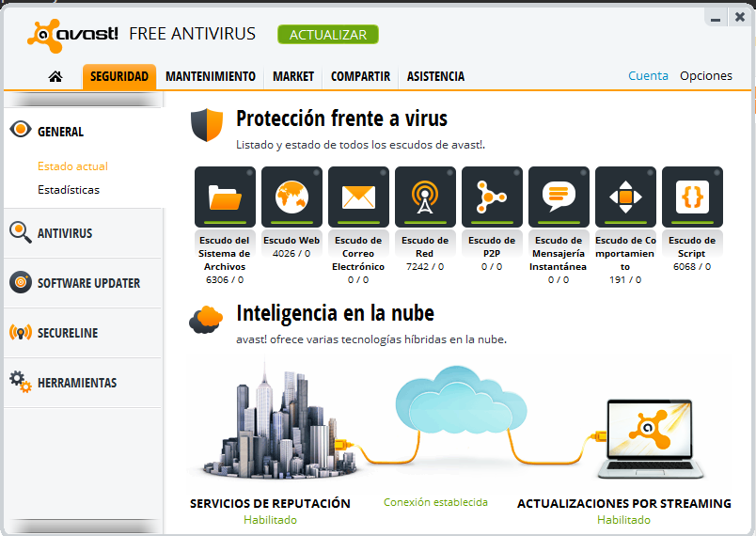Click the 191 / 0 behavior shield count
Image resolution: width=756 pixels, height=536 pixels.
625,279
